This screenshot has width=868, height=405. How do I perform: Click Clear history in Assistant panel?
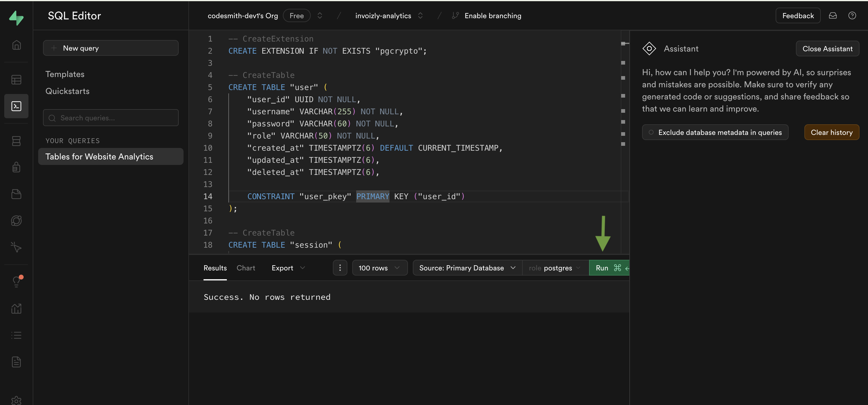pyautogui.click(x=831, y=132)
